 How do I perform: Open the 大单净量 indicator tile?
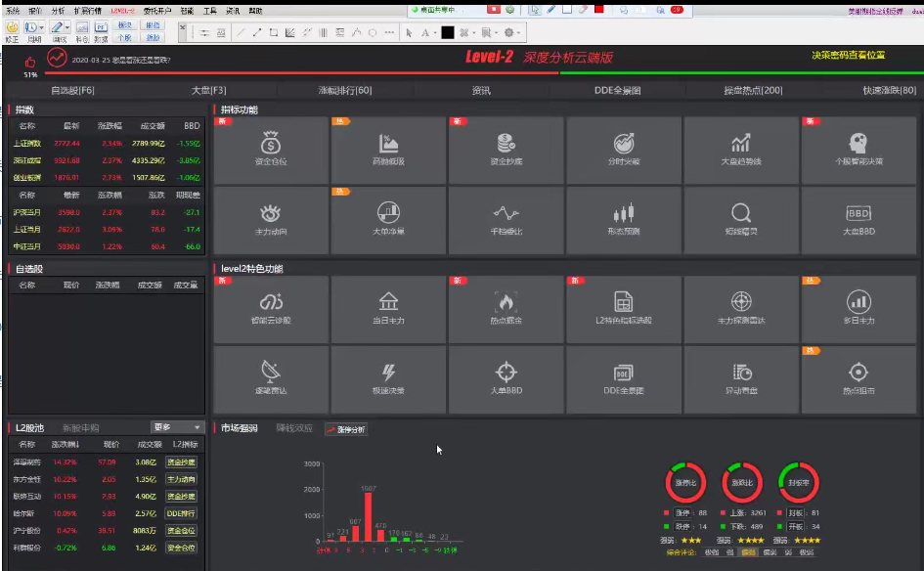pyautogui.click(x=388, y=220)
